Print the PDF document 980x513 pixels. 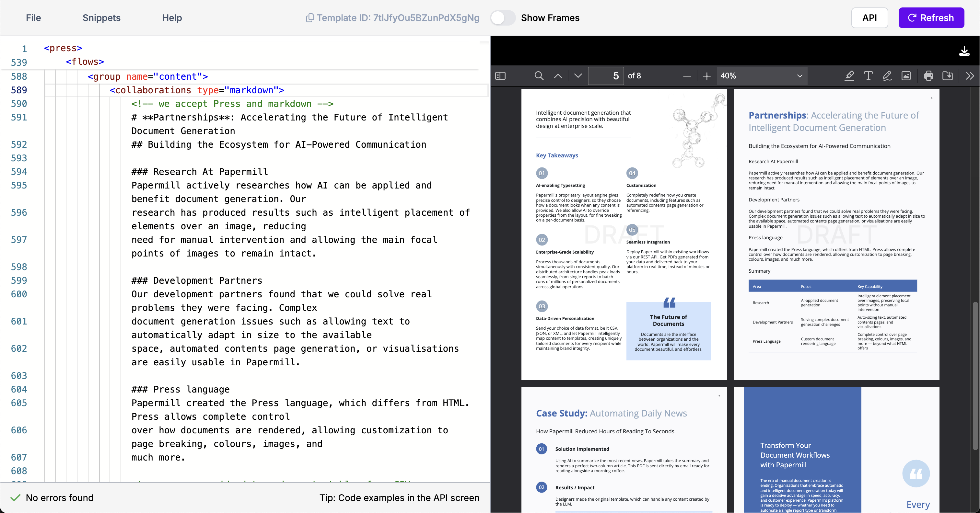click(x=928, y=76)
